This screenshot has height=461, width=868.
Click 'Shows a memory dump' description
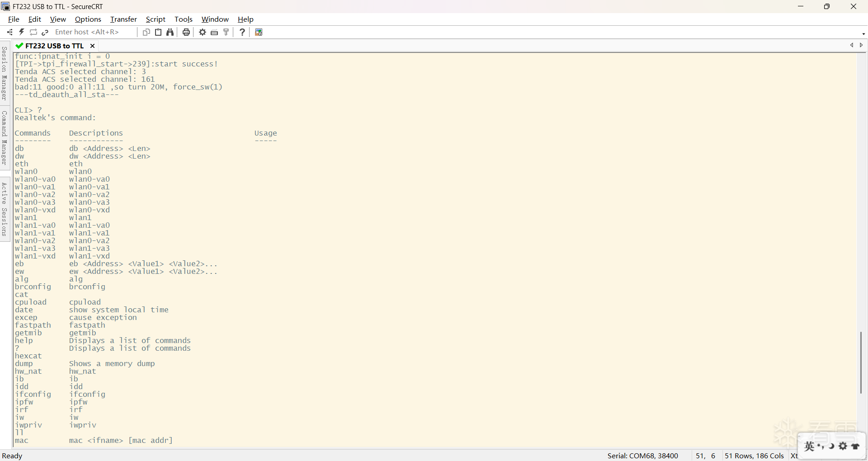[112, 363]
